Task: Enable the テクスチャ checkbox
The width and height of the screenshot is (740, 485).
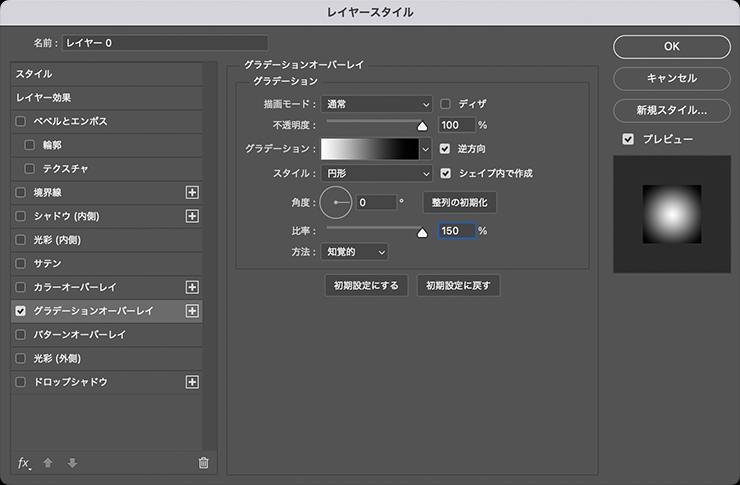Action: 29,168
